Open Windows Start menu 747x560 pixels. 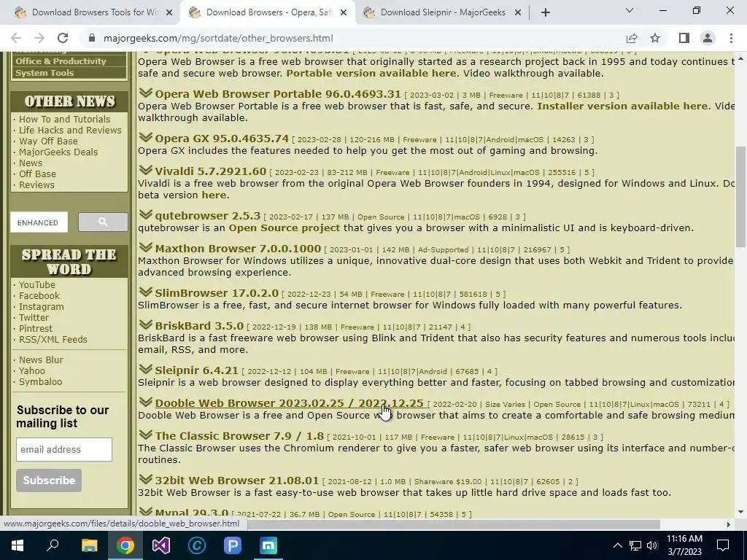click(18, 545)
